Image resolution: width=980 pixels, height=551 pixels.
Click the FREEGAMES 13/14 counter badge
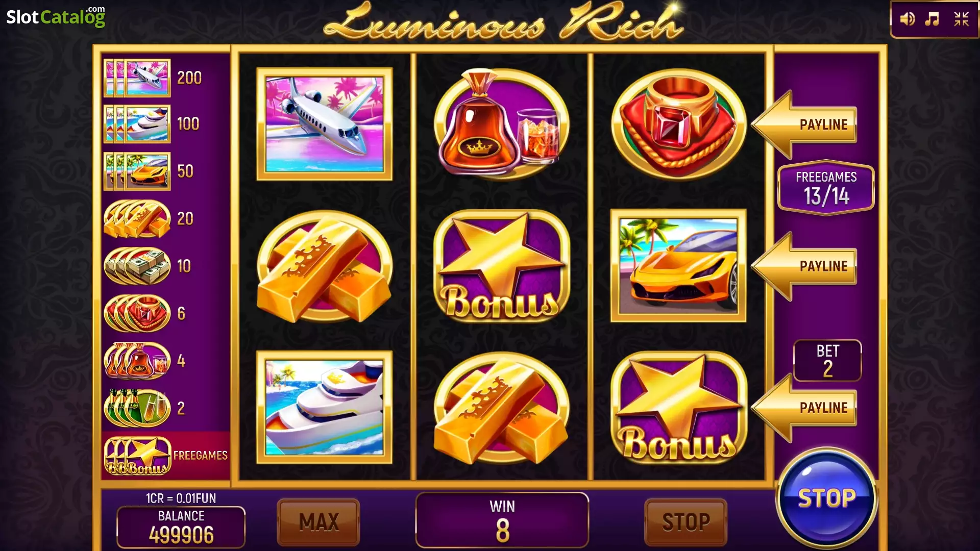826,188
